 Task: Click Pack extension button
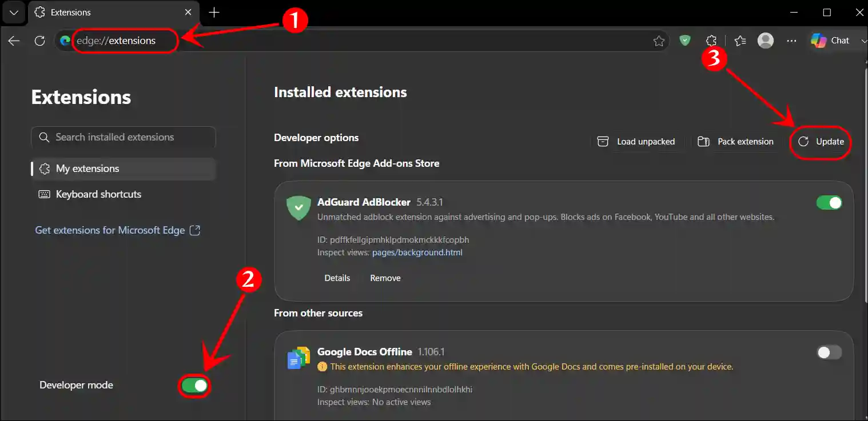[736, 142]
